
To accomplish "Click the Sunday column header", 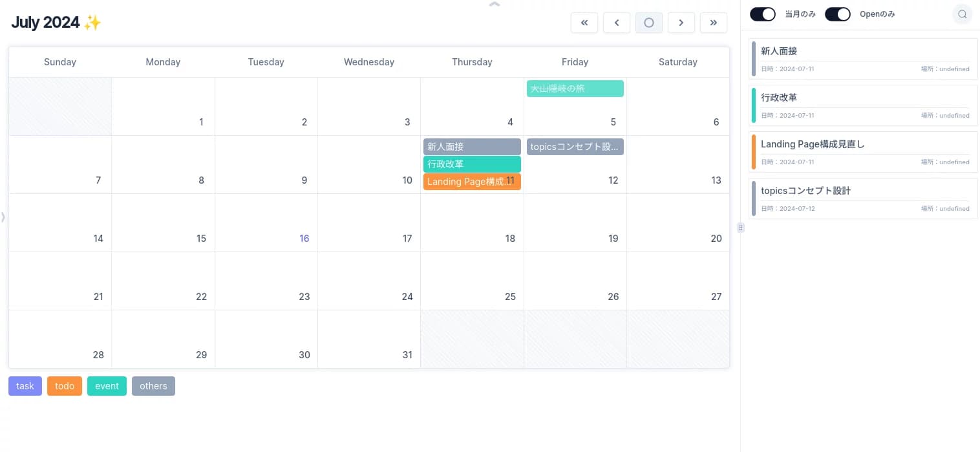I will pos(60,62).
